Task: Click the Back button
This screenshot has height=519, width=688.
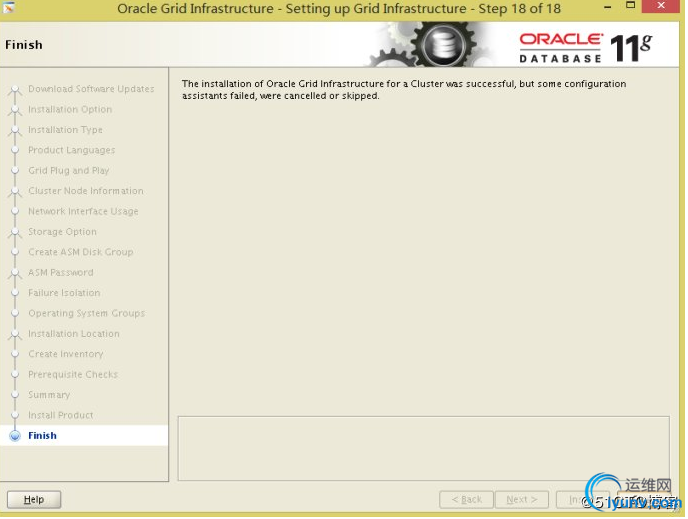Action: pyautogui.click(x=466, y=500)
